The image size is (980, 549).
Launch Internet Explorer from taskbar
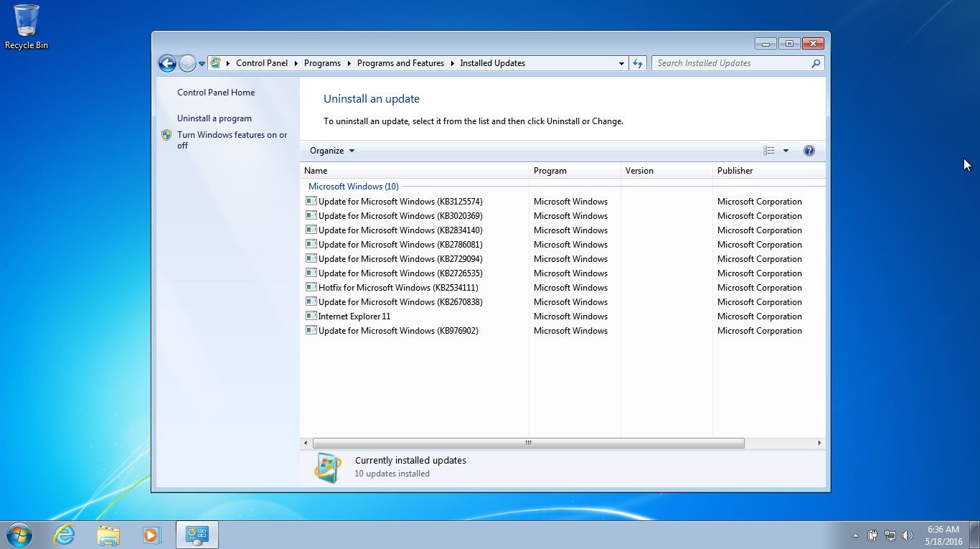[65, 535]
